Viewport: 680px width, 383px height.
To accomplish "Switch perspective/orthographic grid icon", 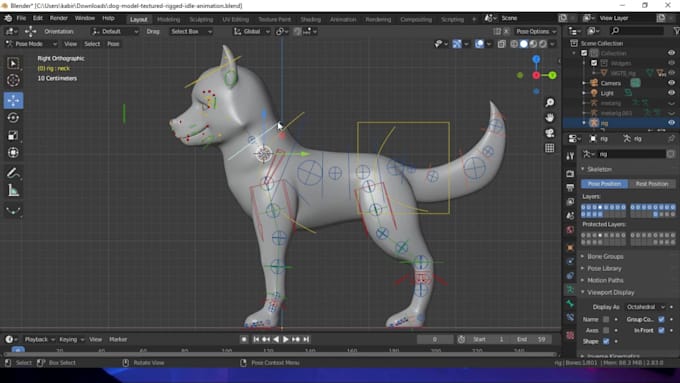I will [550, 148].
